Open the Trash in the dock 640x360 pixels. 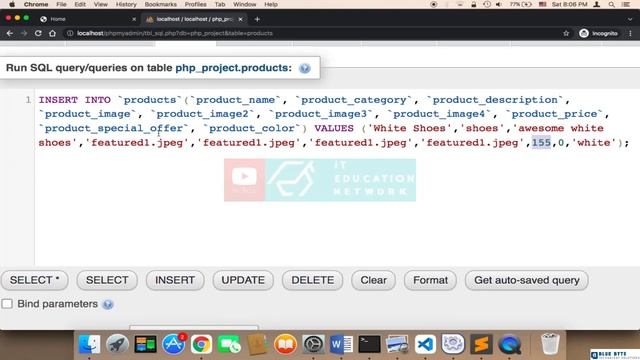point(550,344)
